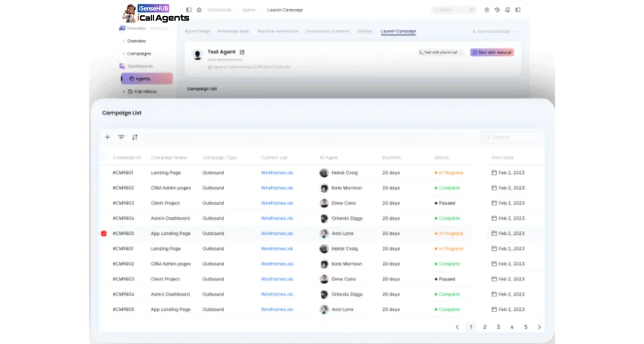The image size is (644, 344).
Task: Click the Campaign ID column header
Action: [x=126, y=158]
